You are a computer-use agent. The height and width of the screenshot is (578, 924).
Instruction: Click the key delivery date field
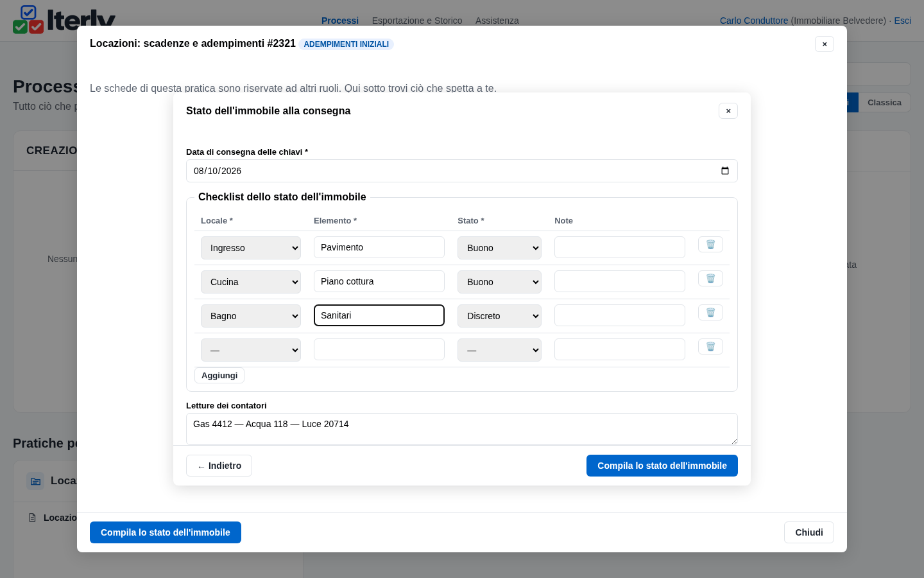click(462, 171)
